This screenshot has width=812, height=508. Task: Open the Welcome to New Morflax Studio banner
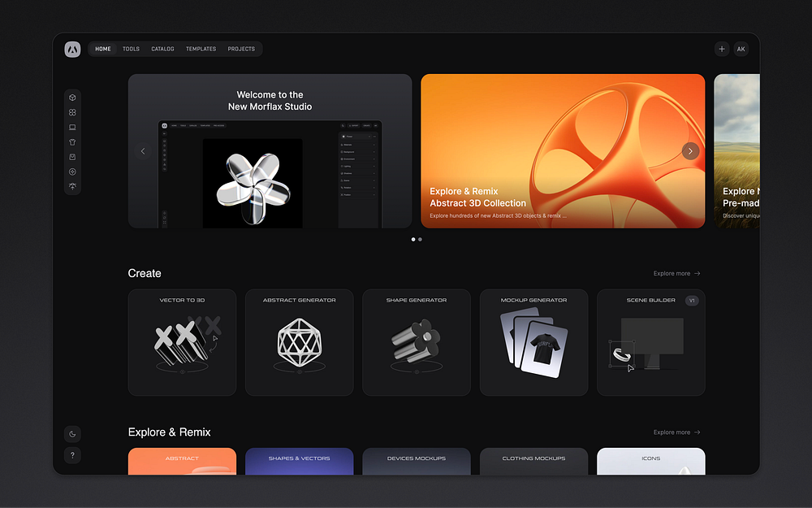270,151
